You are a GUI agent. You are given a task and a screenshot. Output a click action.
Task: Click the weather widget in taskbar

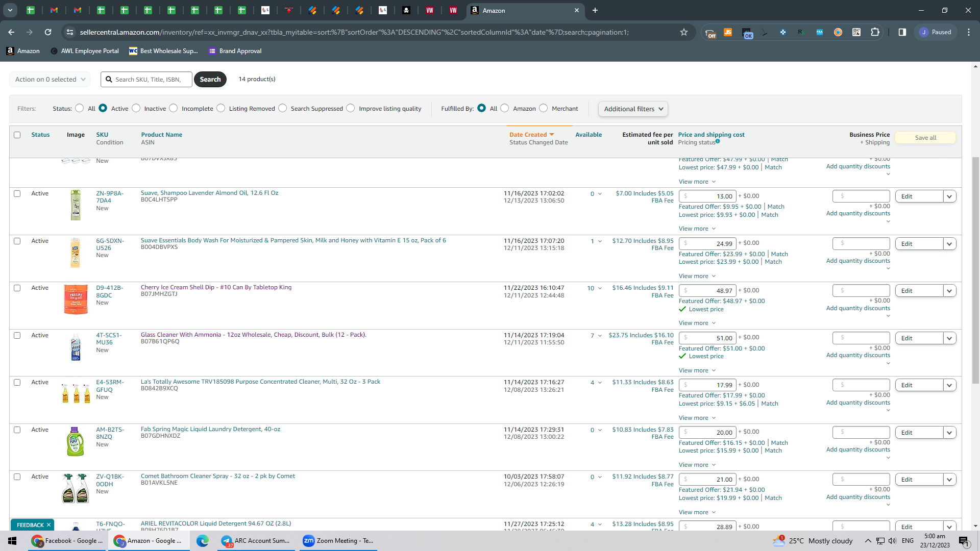click(813, 541)
